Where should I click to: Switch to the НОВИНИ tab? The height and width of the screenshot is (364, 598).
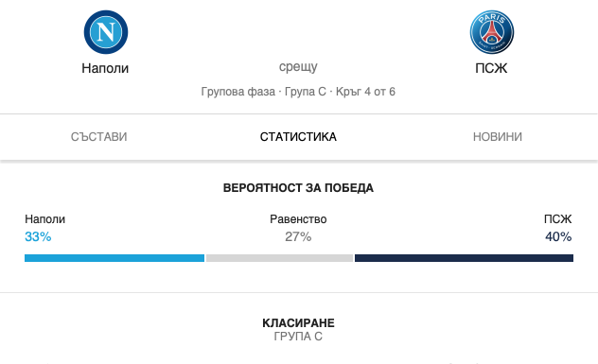[498, 137]
